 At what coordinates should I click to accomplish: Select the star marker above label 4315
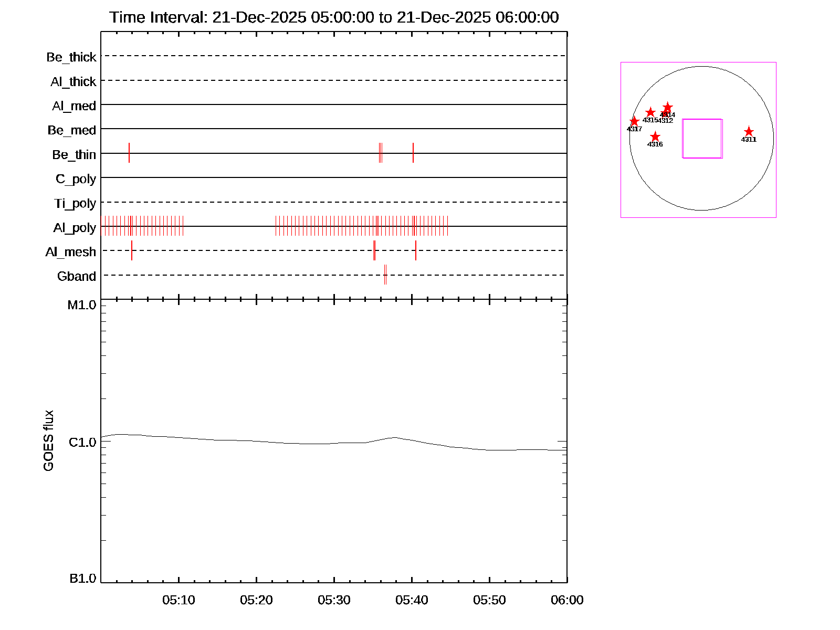click(x=650, y=112)
